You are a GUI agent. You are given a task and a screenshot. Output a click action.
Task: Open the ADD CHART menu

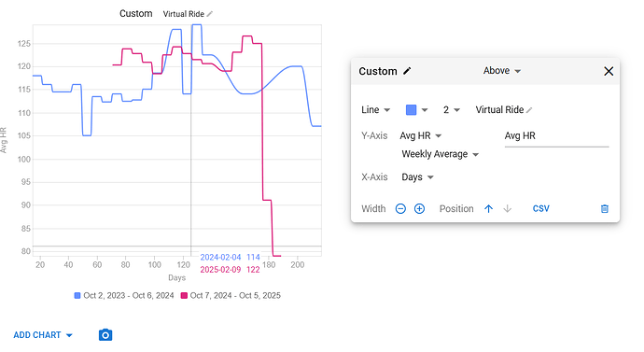[43, 335]
